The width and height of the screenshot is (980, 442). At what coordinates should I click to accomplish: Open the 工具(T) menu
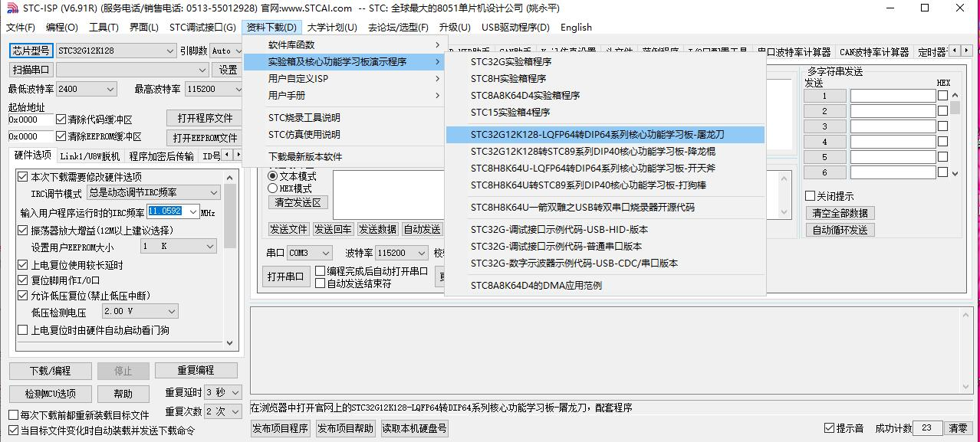pos(104,27)
